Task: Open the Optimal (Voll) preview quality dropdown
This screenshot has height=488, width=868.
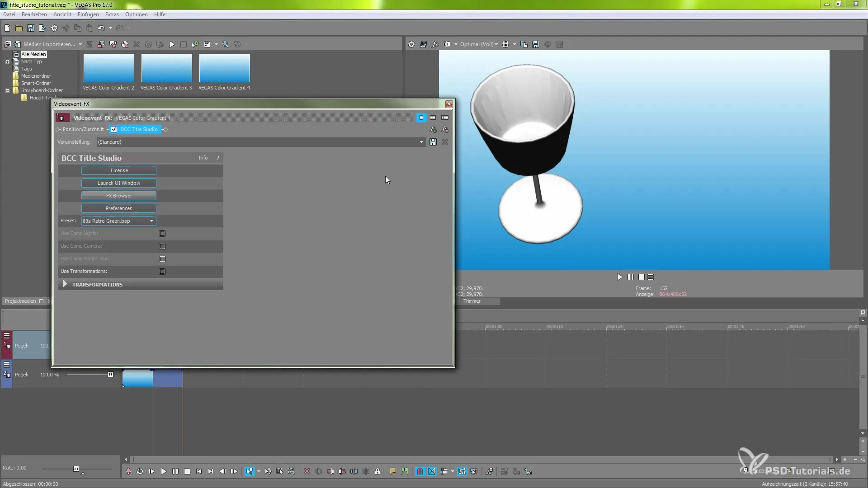Action: coord(479,44)
